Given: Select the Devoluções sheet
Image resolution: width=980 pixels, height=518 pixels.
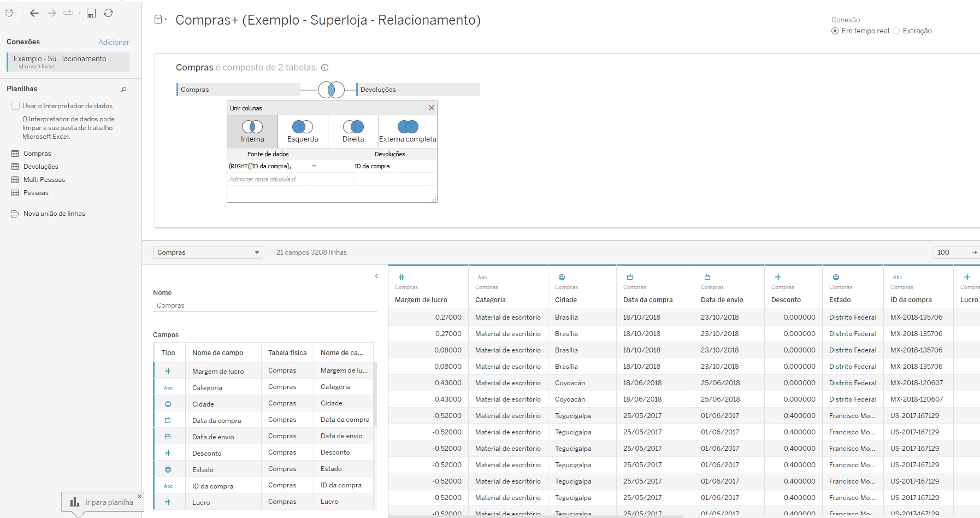Looking at the screenshot, I should 40,167.
